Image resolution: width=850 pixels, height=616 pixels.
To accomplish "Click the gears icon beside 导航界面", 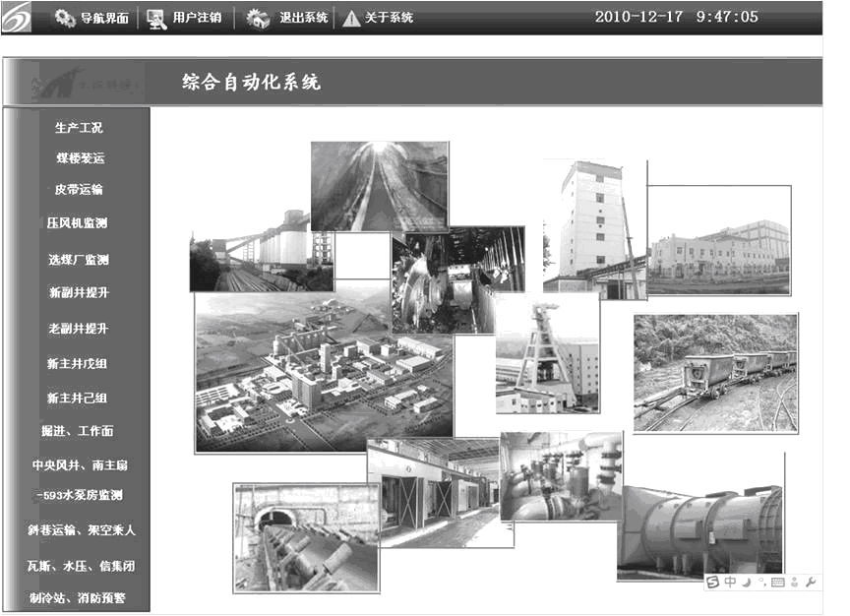I will [65, 18].
